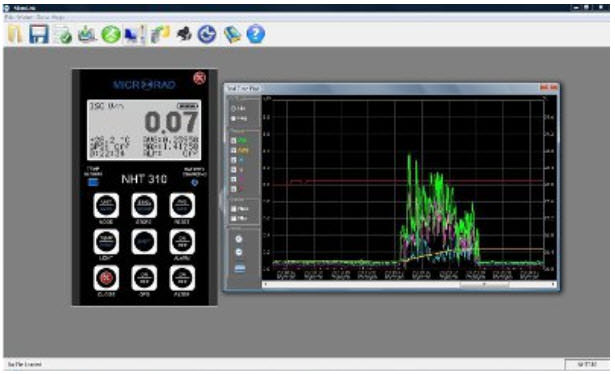Image resolution: width=615 pixels, height=374 pixels.
Task: Select the first scale radio button in plot panel
Action: (x=234, y=108)
